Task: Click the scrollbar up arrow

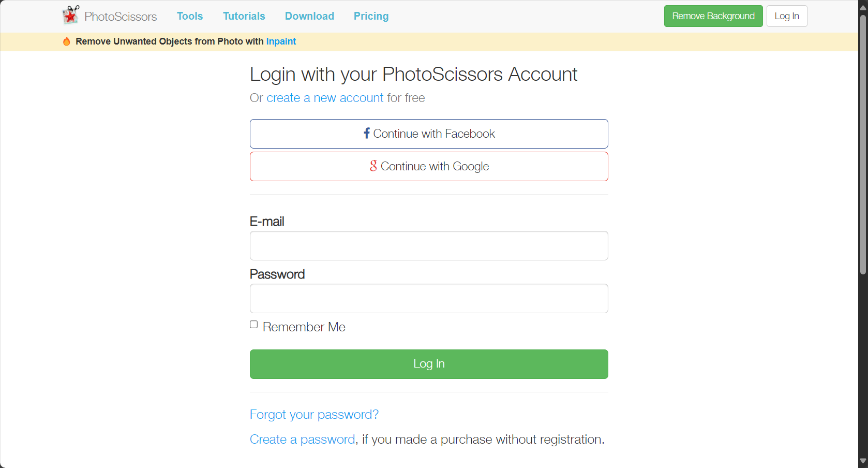Action: [x=863, y=8]
